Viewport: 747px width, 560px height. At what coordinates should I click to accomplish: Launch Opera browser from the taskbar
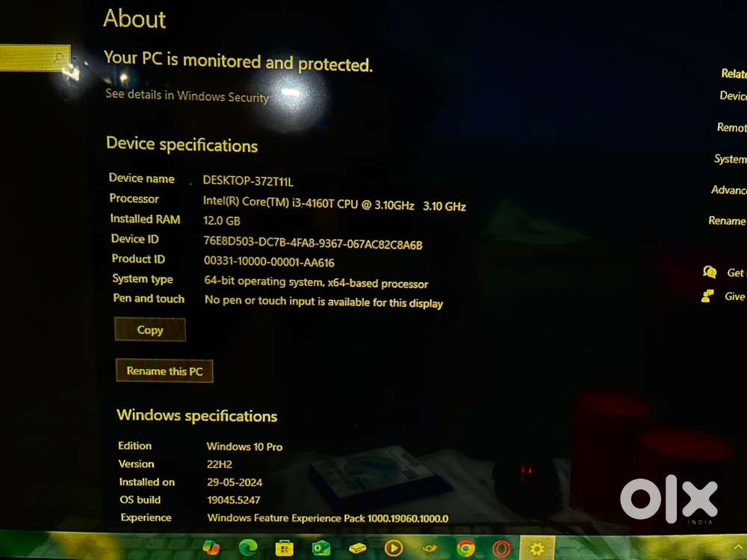[x=501, y=549]
